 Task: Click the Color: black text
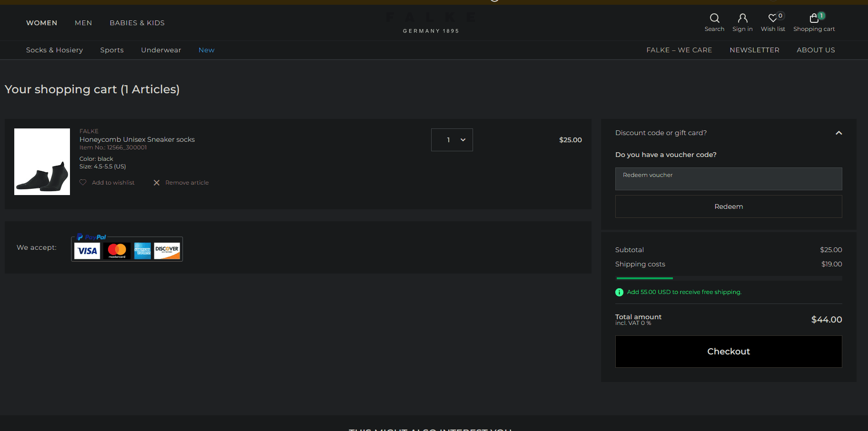(x=96, y=159)
